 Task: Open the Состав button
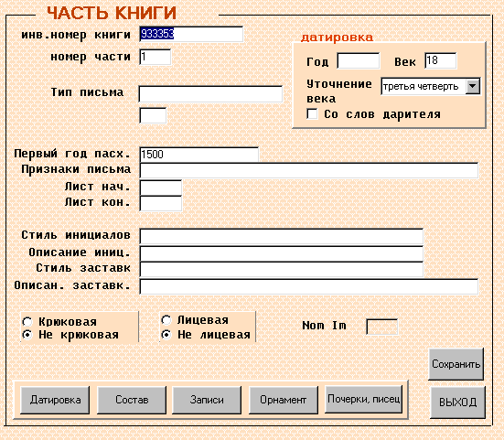[132, 400]
